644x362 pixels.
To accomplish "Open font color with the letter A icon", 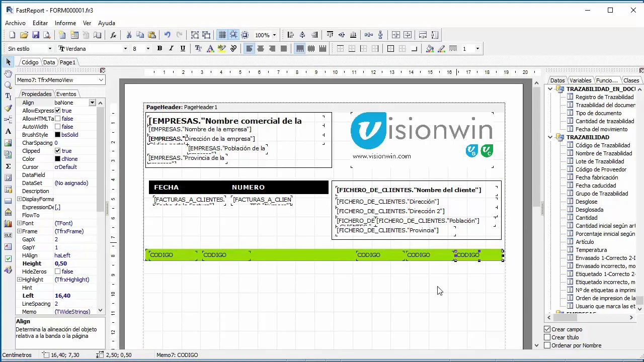I will coord(210,49).
